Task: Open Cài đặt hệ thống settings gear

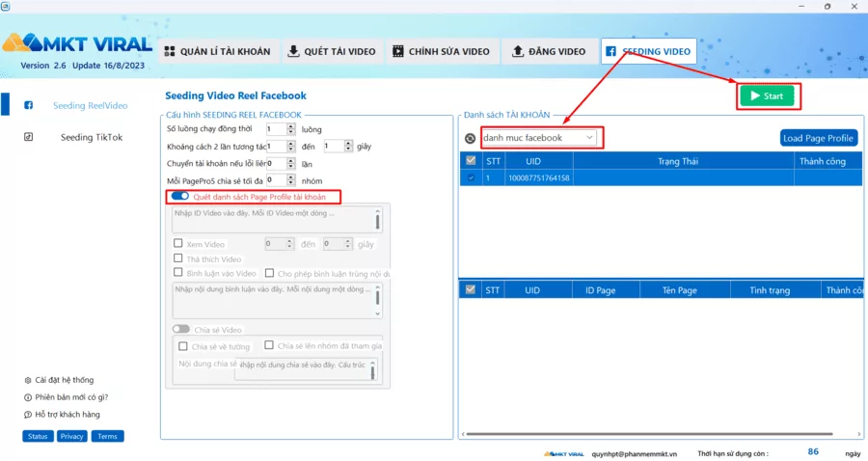Action: point(28,380)
